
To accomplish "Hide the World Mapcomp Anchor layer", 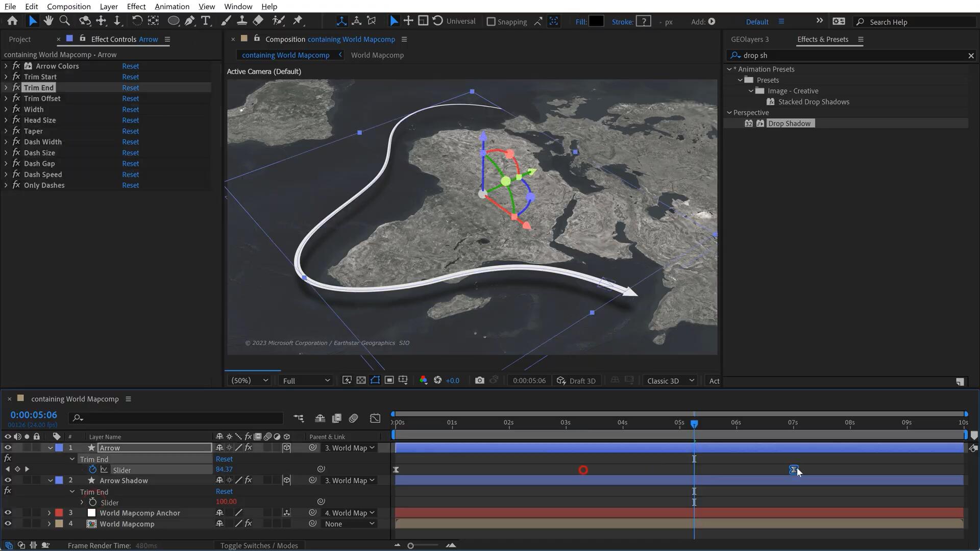I will click(8, 513).
